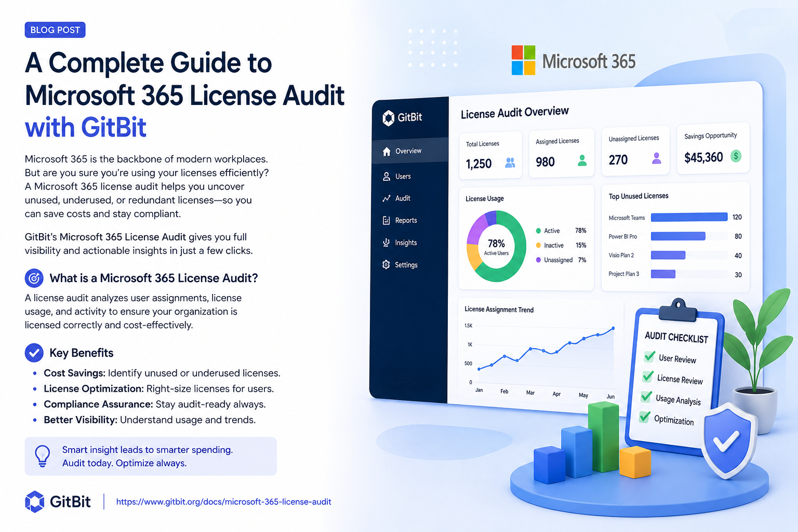Click the "Better Visibility:" bullet text
The image size is (798, 532).
(x=81, y=420)
